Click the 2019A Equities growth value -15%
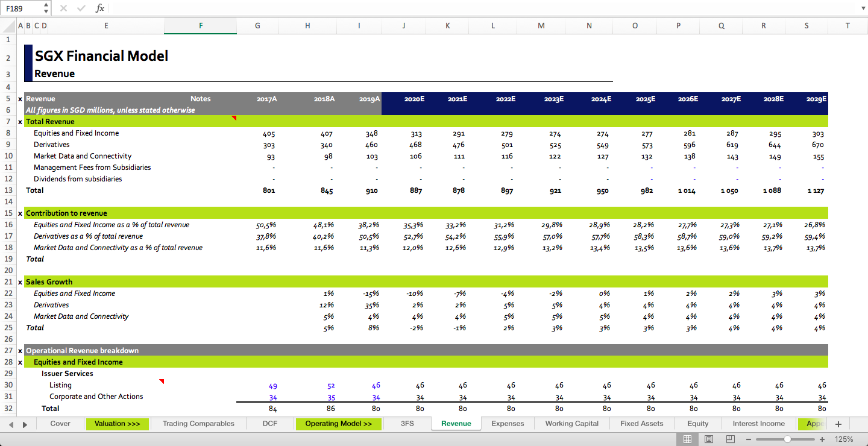868x446 pixels. click(371, 294)
